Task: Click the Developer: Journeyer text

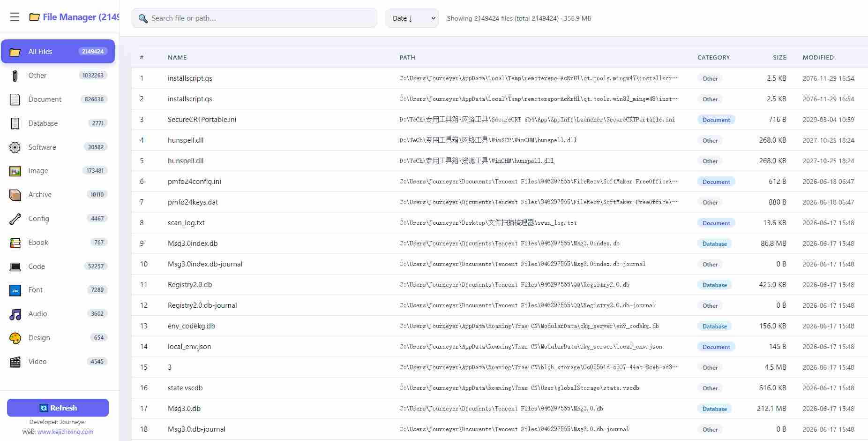Action: 58,422
